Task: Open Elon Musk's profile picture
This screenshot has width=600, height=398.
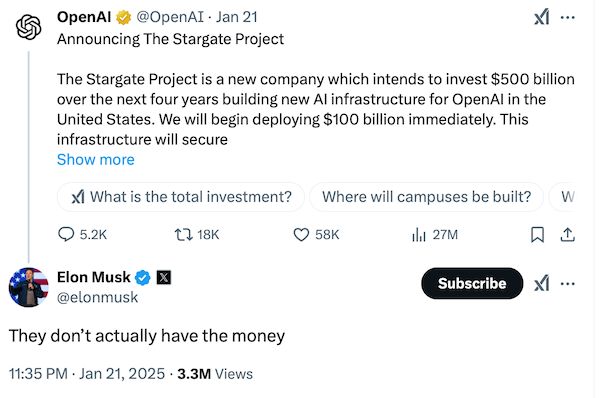Action: (x=29, y=287)
